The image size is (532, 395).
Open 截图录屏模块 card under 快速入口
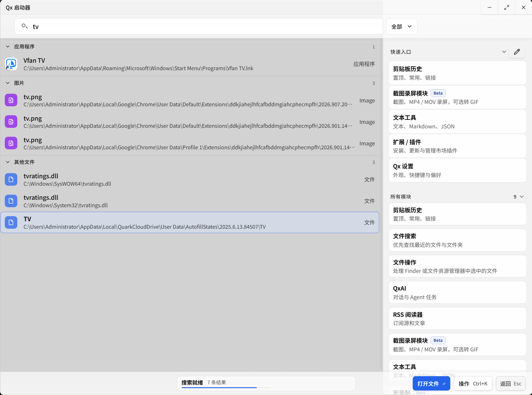pos(457,97)
